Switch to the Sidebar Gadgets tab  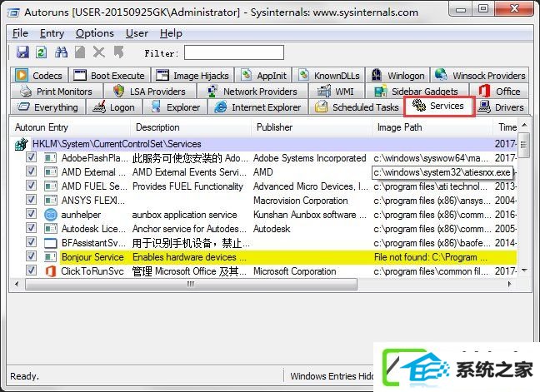coord(417,92)
